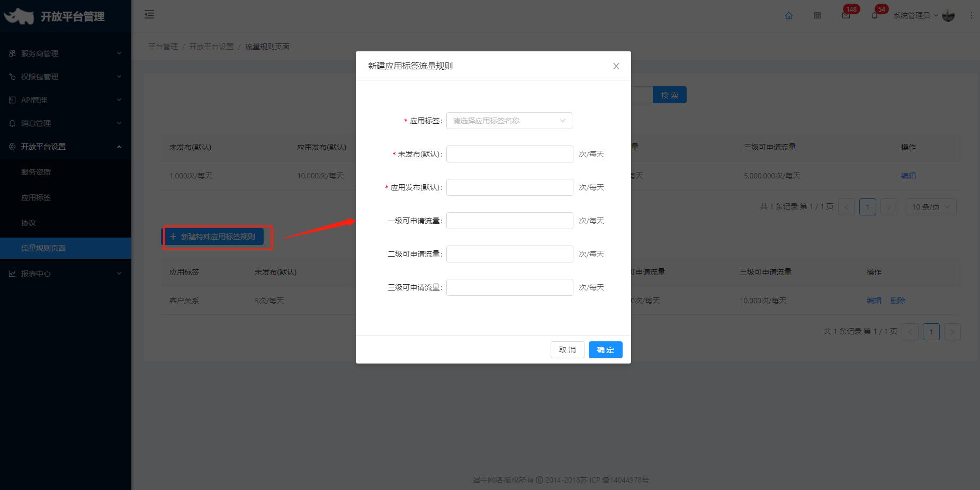Open 服务资质 submenu item
This screenshot has height=490, width=980.
pos(66,172)
